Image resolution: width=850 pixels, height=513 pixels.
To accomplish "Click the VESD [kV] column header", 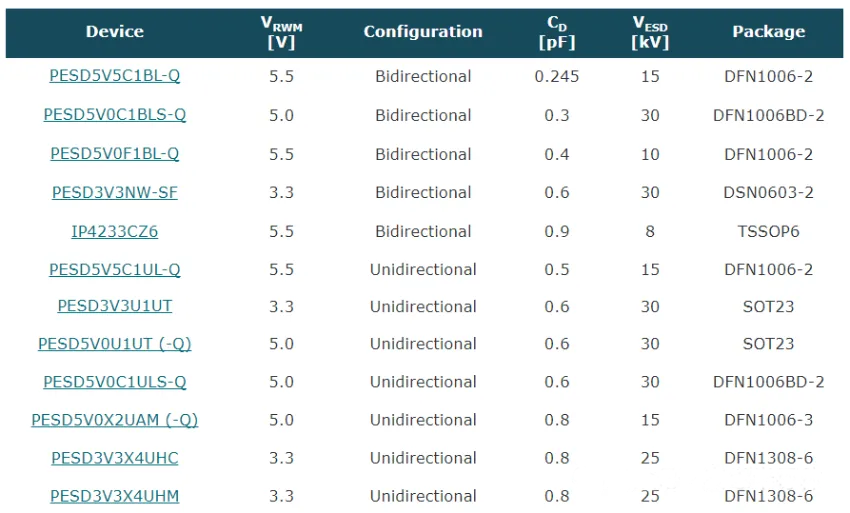I will click(650, 32).
